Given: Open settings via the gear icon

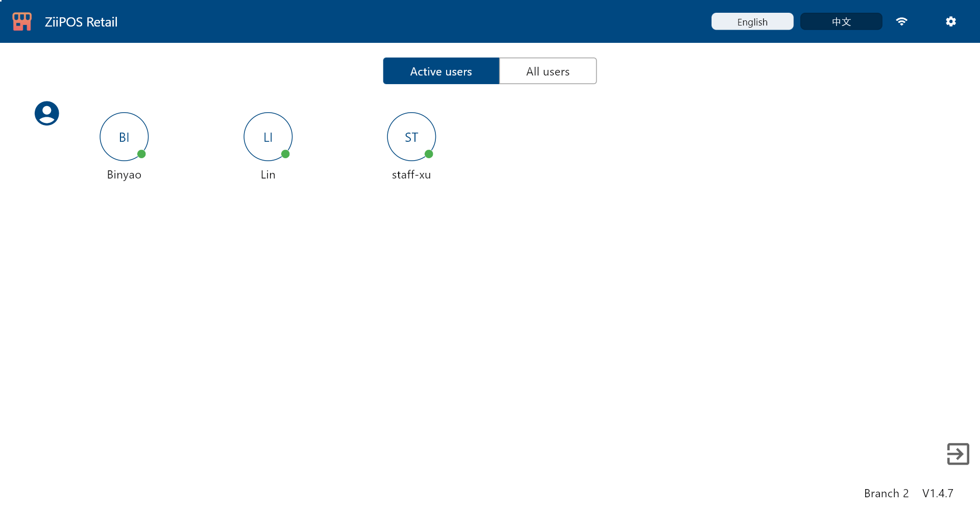Looking at the screenshot, I should [x=950, y=21].
